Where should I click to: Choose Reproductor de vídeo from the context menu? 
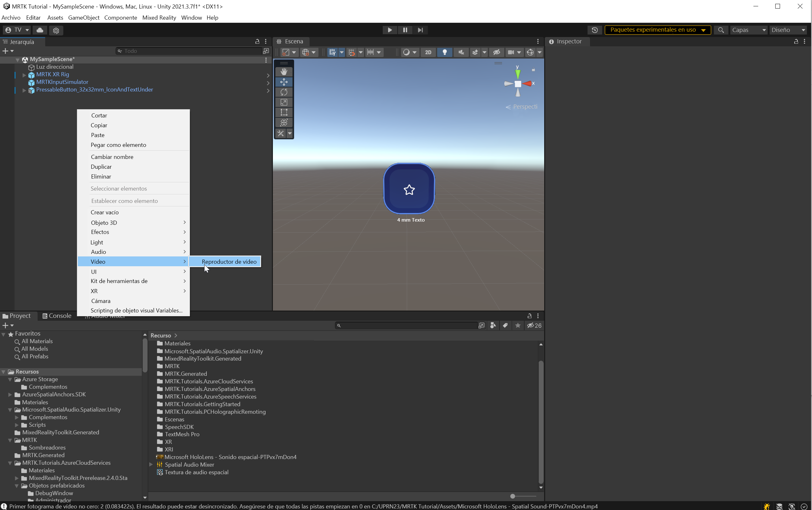pyautogui.click(x=229, y=261)
